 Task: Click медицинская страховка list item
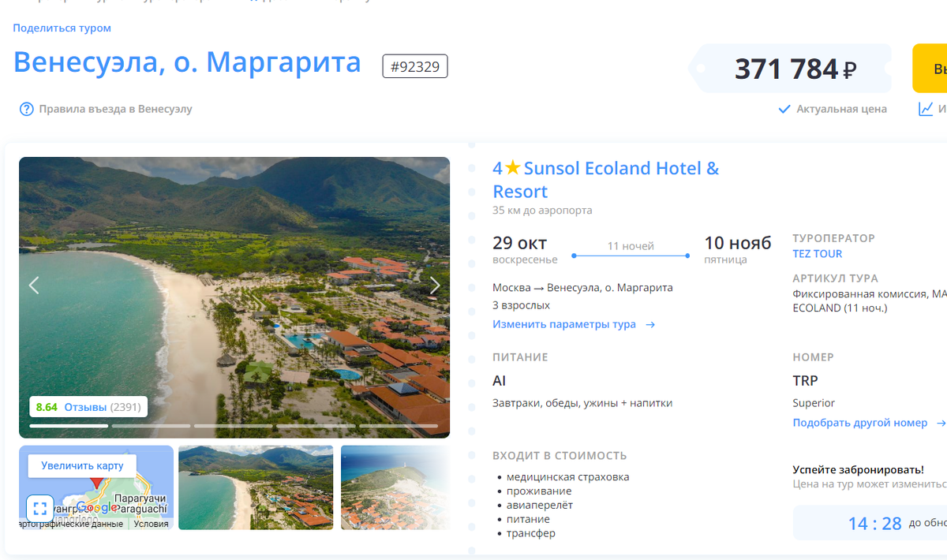point(567,476)
